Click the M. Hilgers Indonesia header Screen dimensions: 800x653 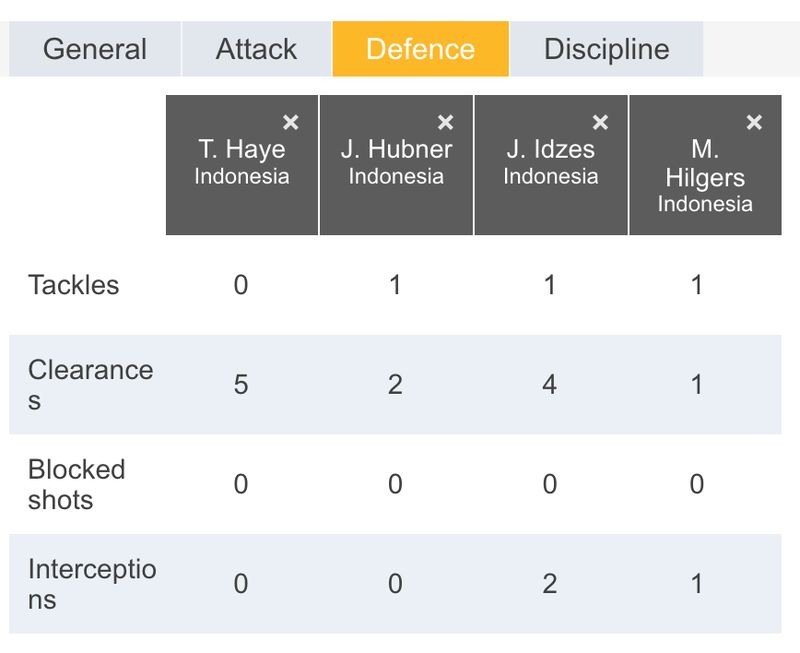[705, 165]
